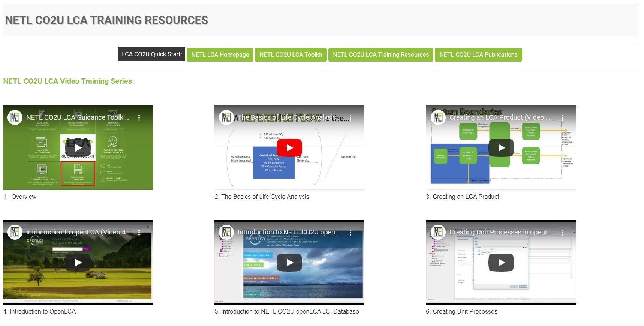
Task: Click NETL channel logo on Guidance Toolkit video
Action: point(15,117)
